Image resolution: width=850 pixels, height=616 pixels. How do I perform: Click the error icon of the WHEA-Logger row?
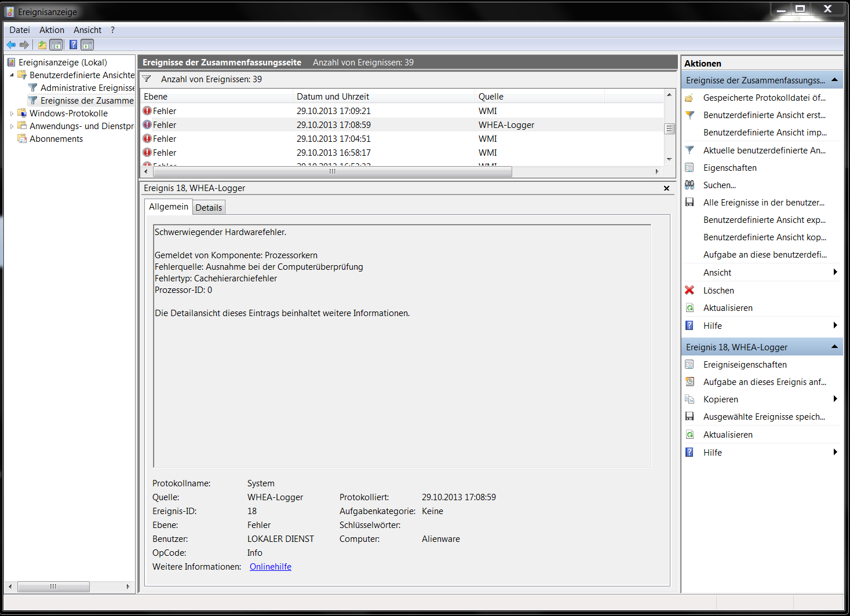pos(147,124)
